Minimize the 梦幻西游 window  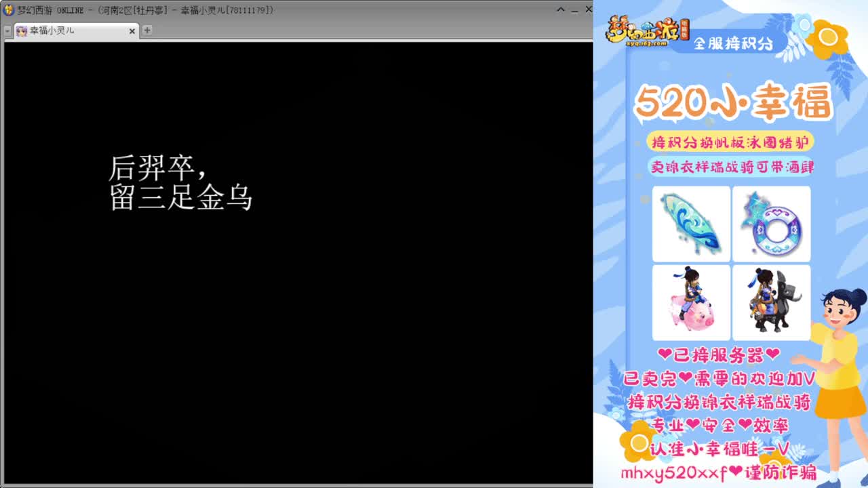point(574,10)
